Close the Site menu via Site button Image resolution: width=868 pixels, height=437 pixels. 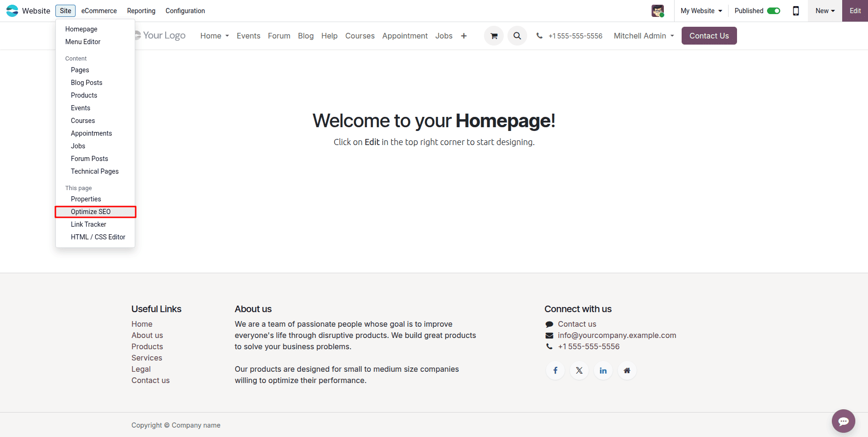(x=66, y=11)
